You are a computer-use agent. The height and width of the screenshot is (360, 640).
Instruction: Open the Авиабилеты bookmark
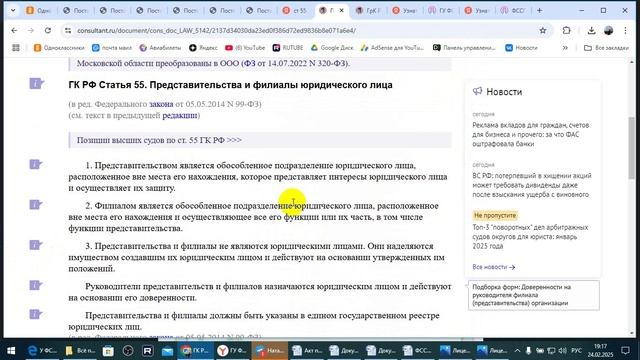point(160,48)
